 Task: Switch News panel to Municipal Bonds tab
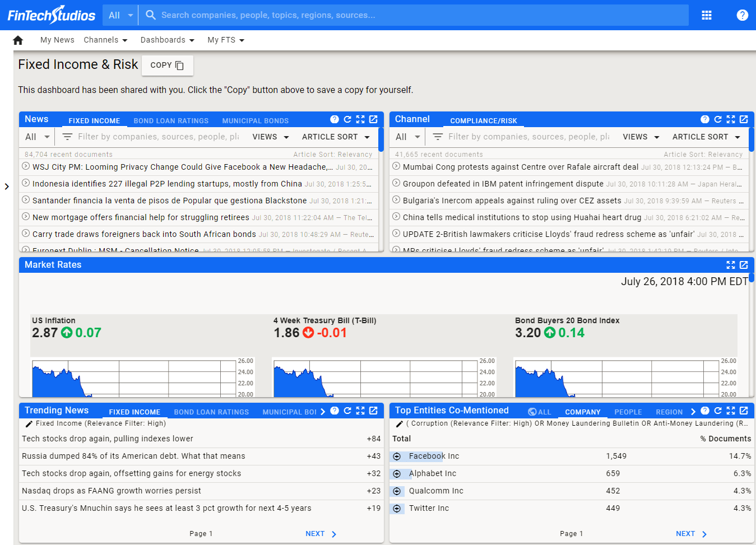[256, 120]
